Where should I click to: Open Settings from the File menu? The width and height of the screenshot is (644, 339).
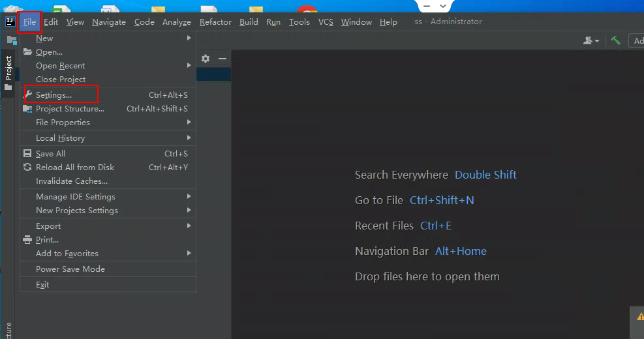click(x=54, y=95)
